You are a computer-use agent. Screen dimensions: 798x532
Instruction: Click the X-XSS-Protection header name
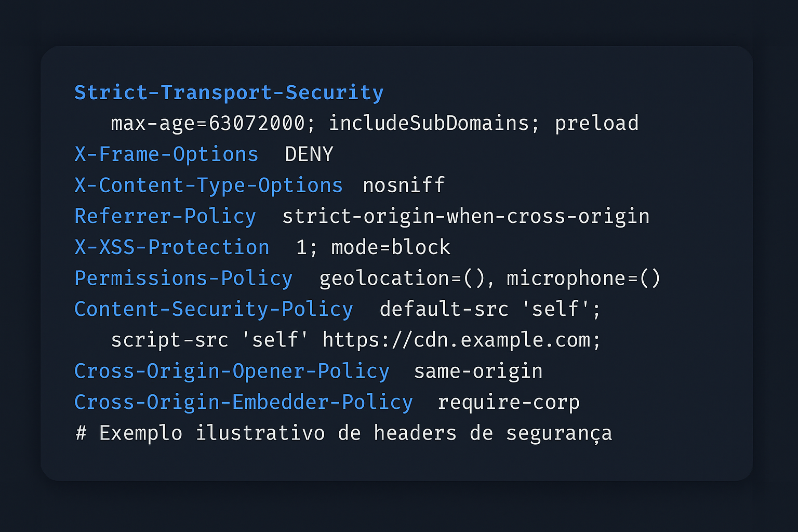point(172,247)
